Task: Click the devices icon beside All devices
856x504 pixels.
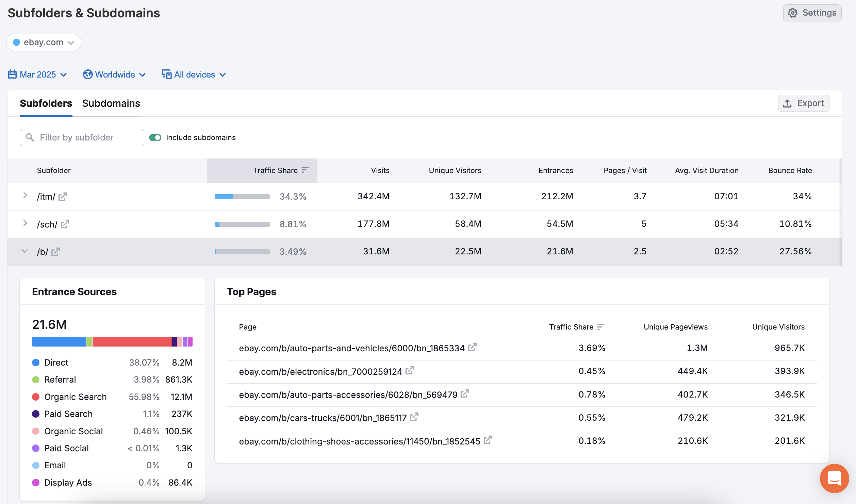Action: (x=167, y=74)
